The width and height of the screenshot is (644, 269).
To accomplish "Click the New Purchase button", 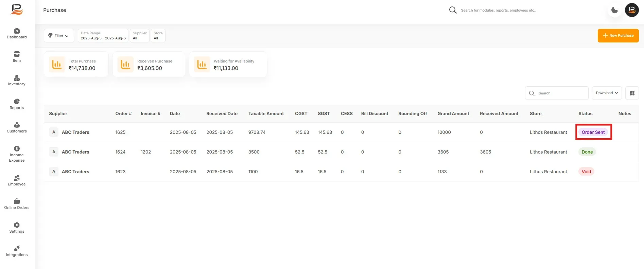I will [618, 36].
